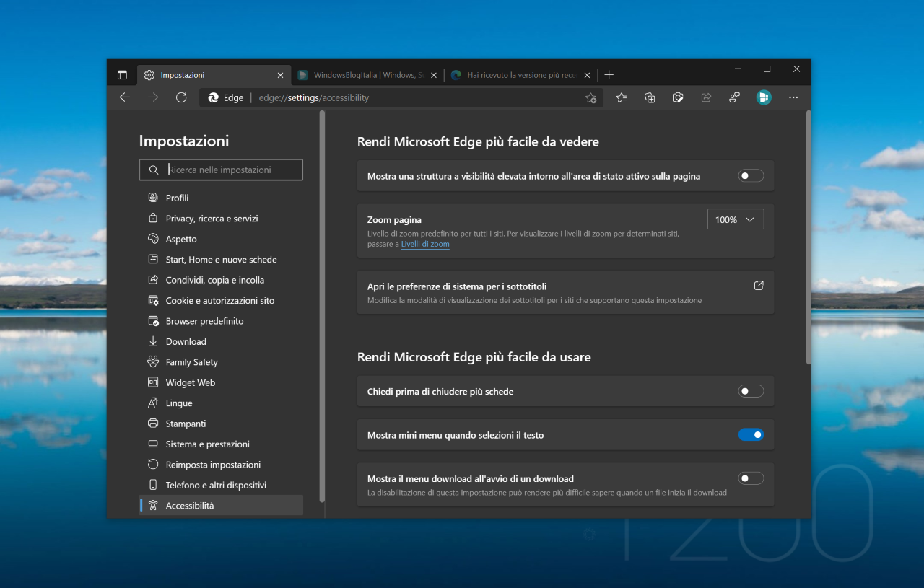Viewport: 924px width, 588px height.
Task: Click the Stampanti printer icon
Action: pyautogui.click(x=153, y=424)
